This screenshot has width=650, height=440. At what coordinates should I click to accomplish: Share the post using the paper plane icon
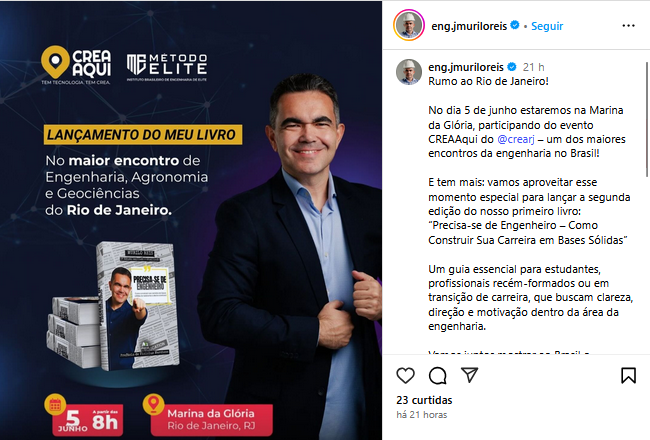470,375
